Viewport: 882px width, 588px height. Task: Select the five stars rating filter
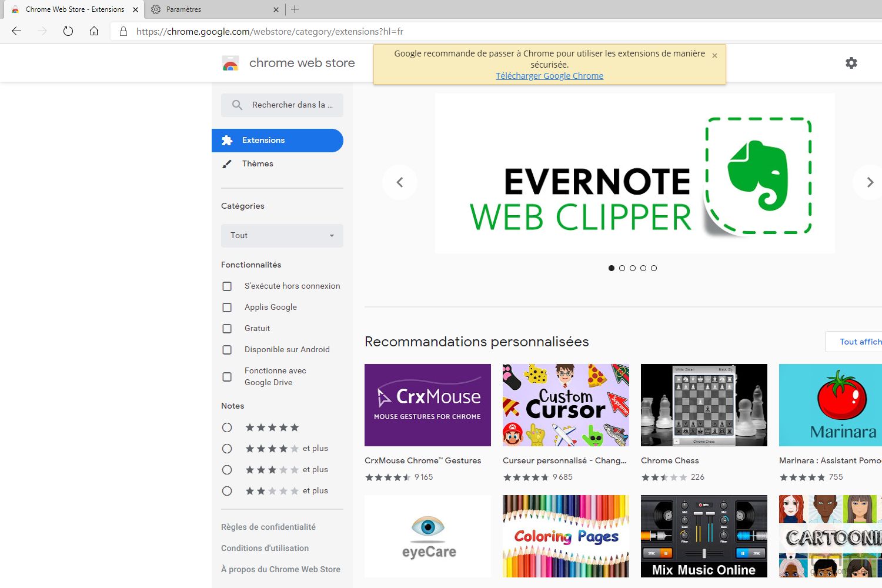[x=227, y=427]
